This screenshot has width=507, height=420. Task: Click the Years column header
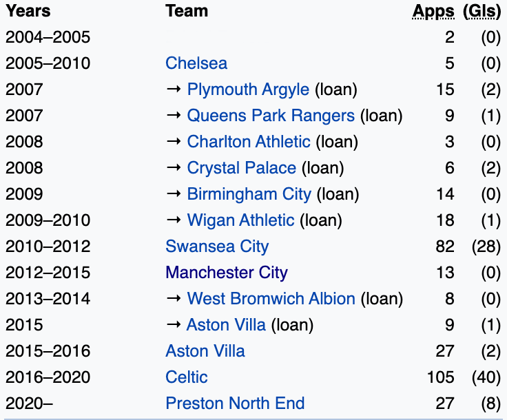click(x=28, y=12)
